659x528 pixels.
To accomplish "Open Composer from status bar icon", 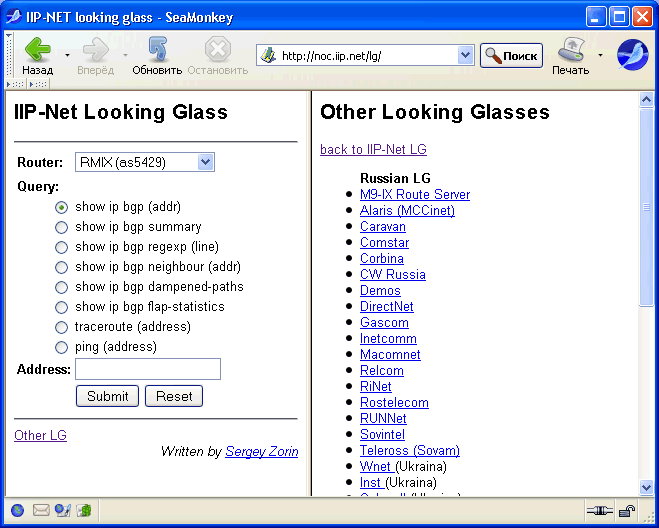I will tap(63, 510).
